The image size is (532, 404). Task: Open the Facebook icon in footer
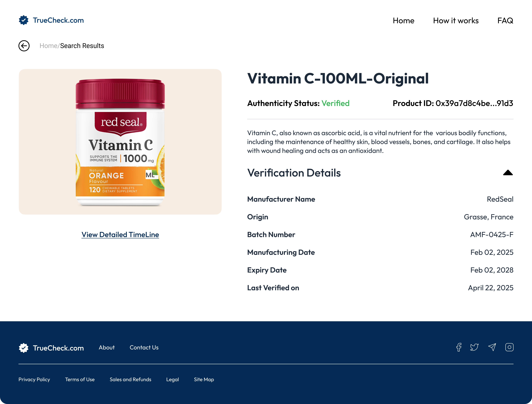point(459,347)
